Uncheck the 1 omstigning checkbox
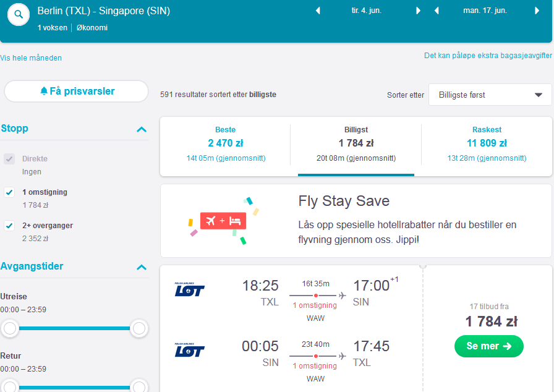Viewport: 554px width, 392px height. (9, 192)
